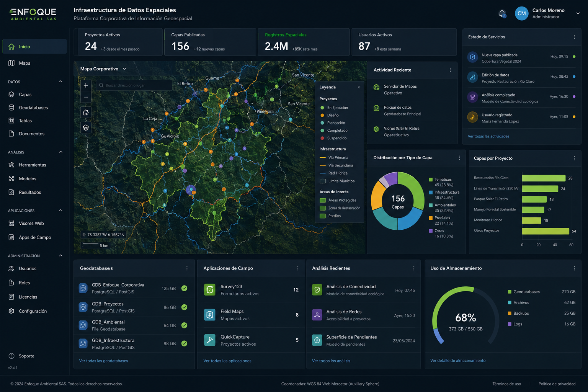Open Estado de Servicios options menu
The height and width of the screenshot is (392, 588).
coord(574,37)
